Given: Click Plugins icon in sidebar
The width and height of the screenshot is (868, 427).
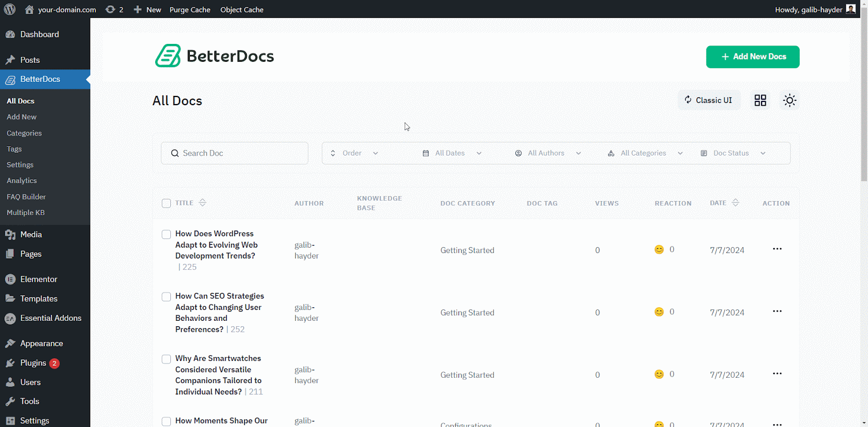Looking at the screenshot, I should (x=10, y=363).
